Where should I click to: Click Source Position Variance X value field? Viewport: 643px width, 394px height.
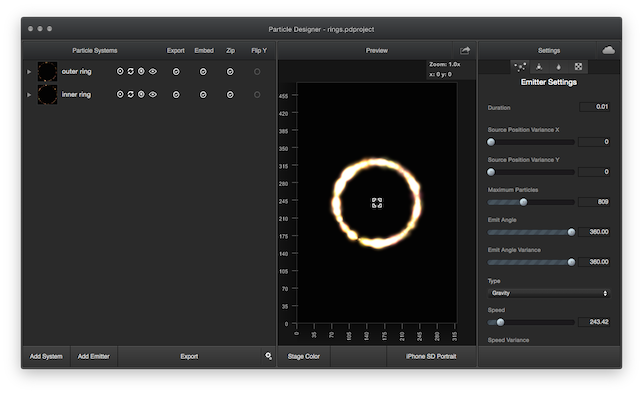coord(595,142)
